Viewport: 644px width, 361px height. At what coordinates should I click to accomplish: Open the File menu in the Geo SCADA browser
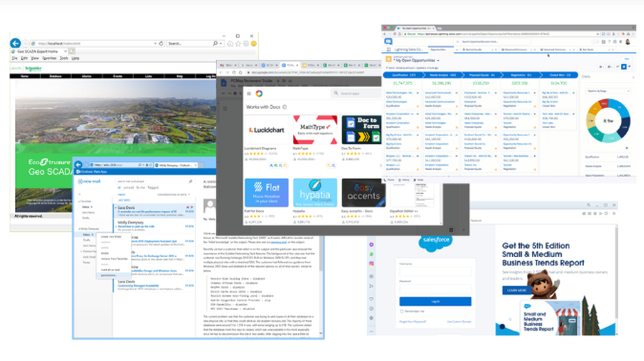click(x=14, y=59)
